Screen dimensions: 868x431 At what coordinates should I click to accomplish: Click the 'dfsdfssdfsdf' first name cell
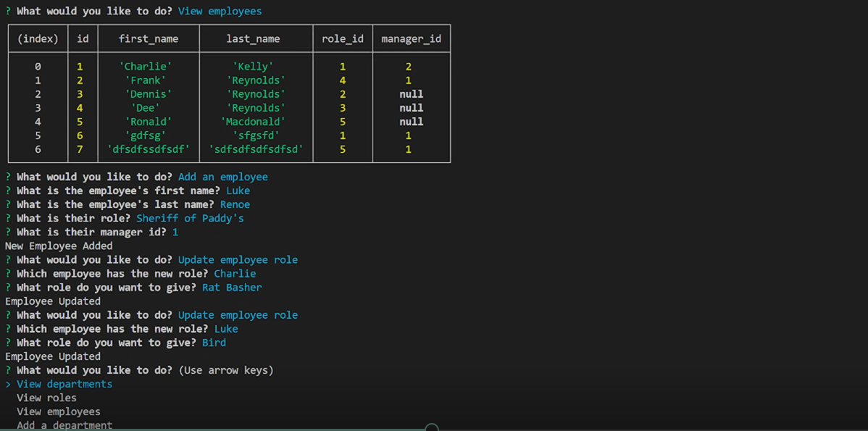point(149,149)
